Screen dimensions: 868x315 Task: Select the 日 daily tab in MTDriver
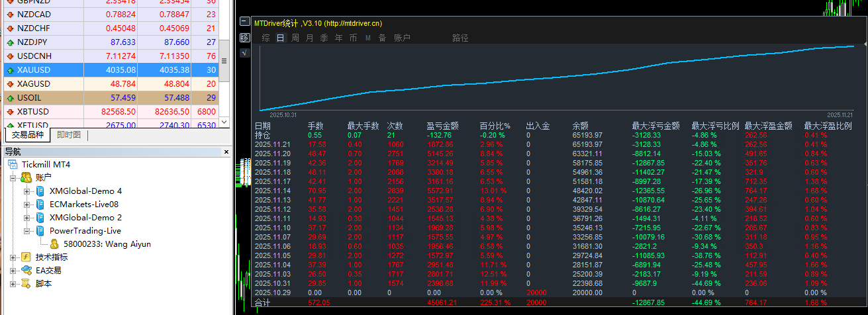pos(280,38)
